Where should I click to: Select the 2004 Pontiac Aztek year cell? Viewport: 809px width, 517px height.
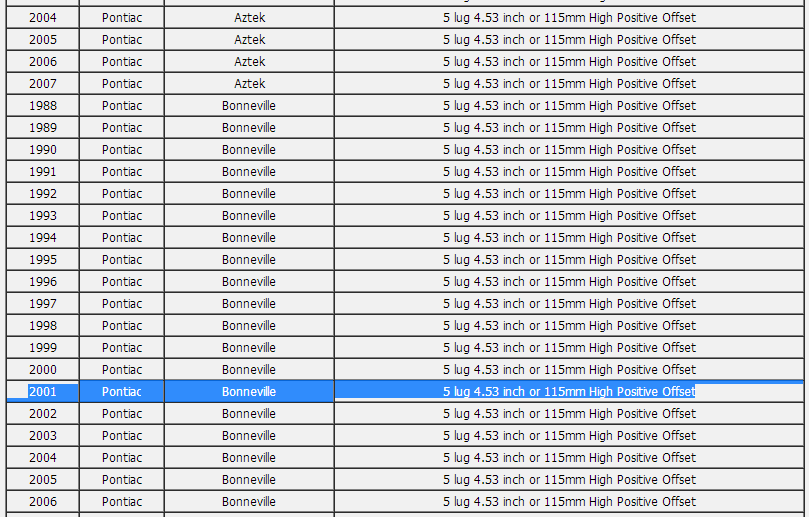[43, 18]
